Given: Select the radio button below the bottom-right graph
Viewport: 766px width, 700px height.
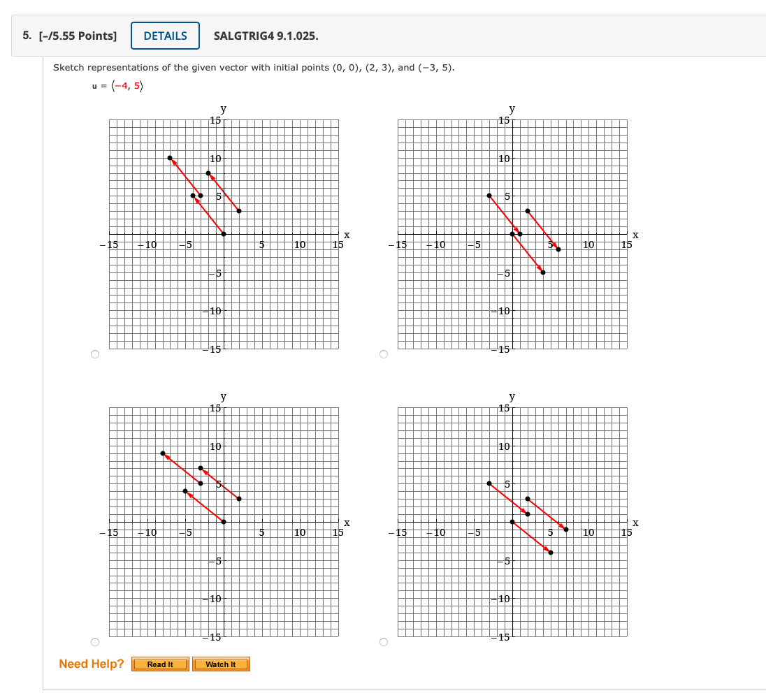Looking at the screenshot, I should (383, 642).
